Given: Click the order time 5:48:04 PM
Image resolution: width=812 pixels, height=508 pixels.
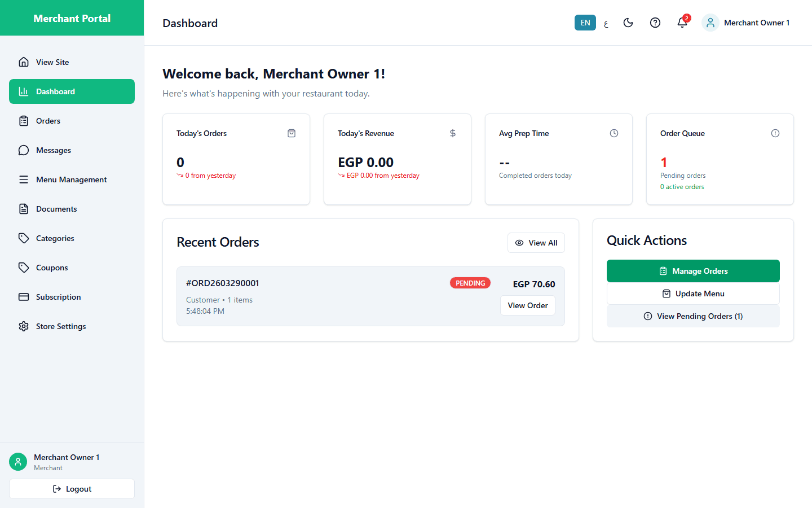Looking at the screenshot, I should [205, 311].
